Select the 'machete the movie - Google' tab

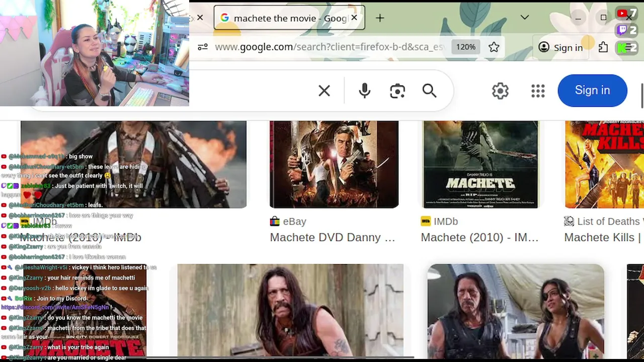289,18
